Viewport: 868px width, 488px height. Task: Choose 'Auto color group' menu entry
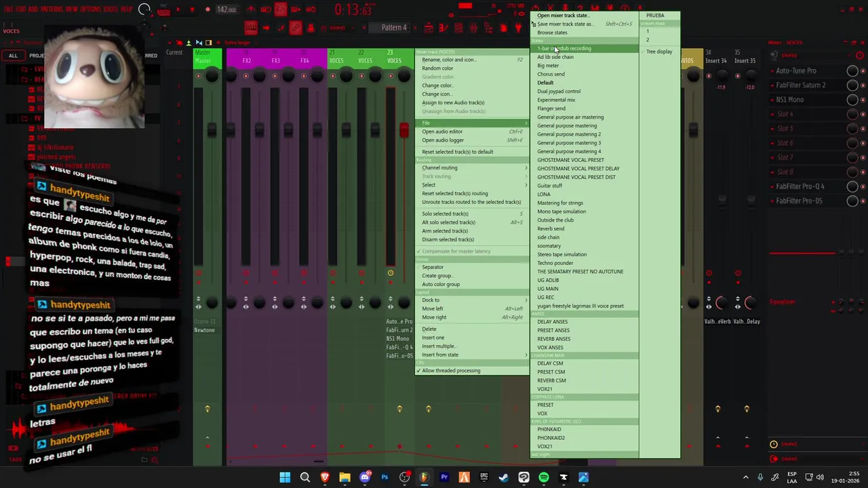471,284
